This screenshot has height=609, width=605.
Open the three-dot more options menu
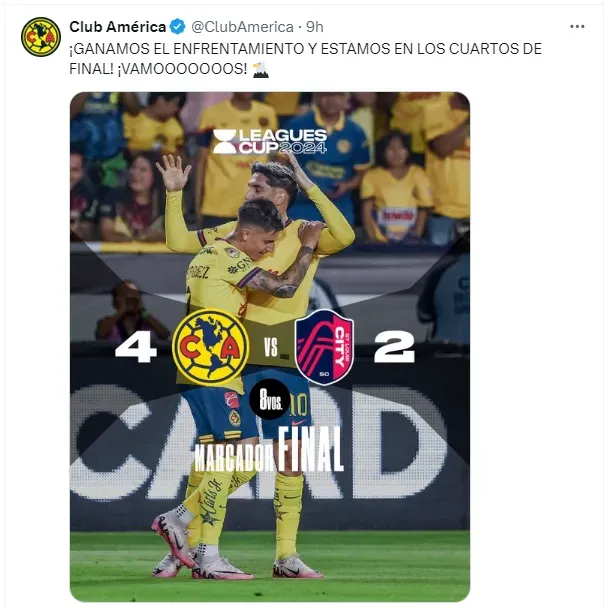(577, 26)
